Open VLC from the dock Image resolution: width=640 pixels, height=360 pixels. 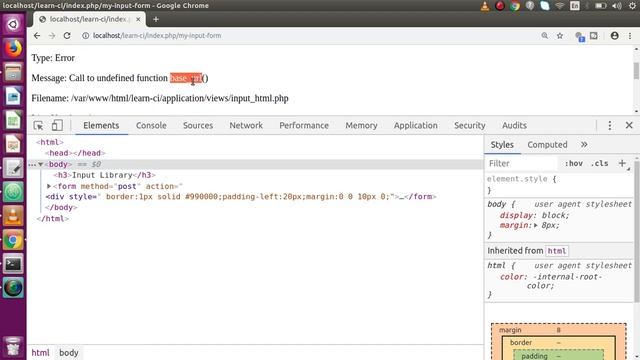coord(13,216)
